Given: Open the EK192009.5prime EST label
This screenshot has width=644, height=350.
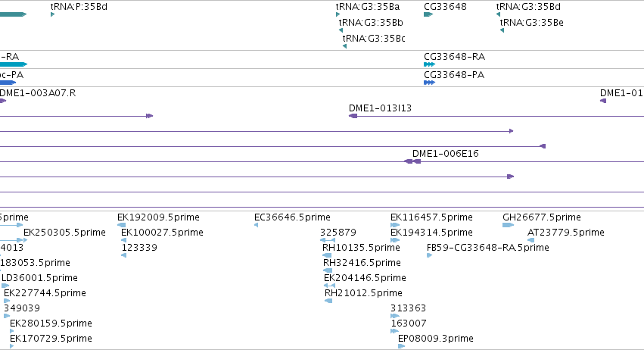Looking at the screenshot, I should (158, 217).
